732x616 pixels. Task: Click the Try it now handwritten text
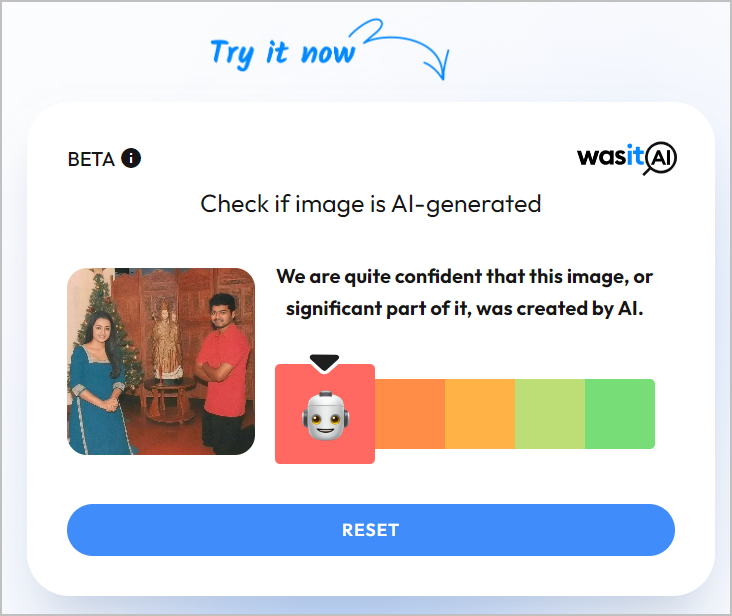[283, 53]
